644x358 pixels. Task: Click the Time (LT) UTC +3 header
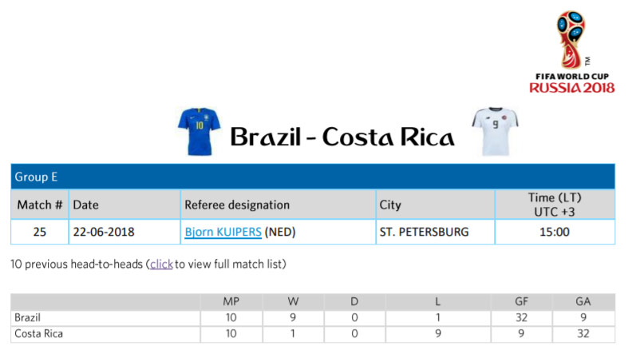point(555,205)
